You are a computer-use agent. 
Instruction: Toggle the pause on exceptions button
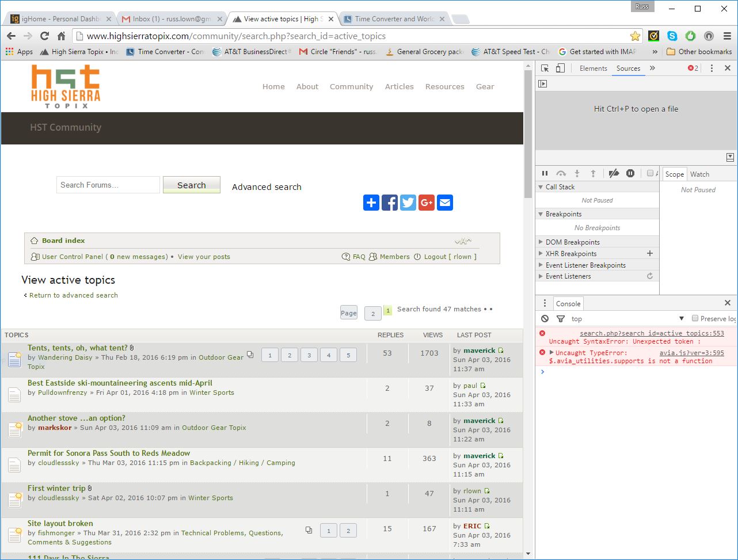click(x=630, y=173)
